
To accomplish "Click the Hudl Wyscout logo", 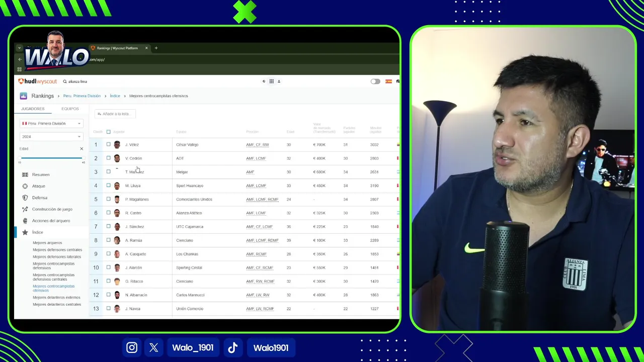I will point(38,81).
